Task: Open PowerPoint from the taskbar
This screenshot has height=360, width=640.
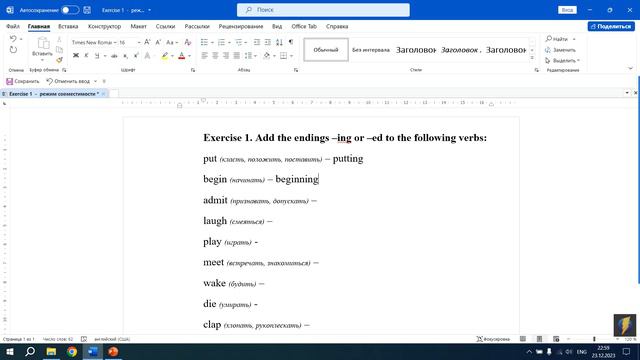Action: (x=113, y=351)
